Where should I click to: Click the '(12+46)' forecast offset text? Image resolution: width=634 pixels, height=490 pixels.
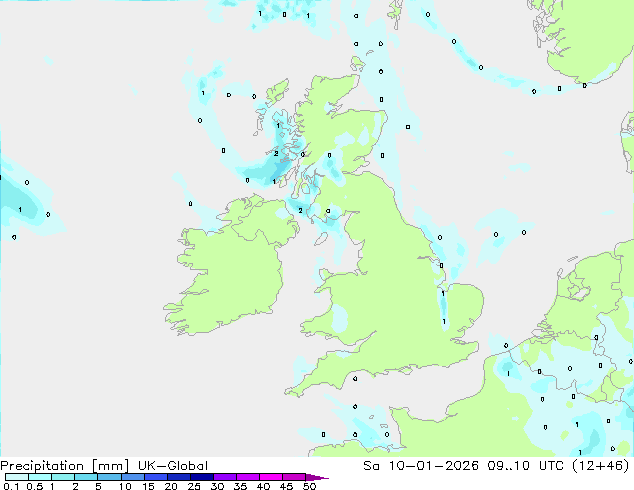(x=601, y=466)
